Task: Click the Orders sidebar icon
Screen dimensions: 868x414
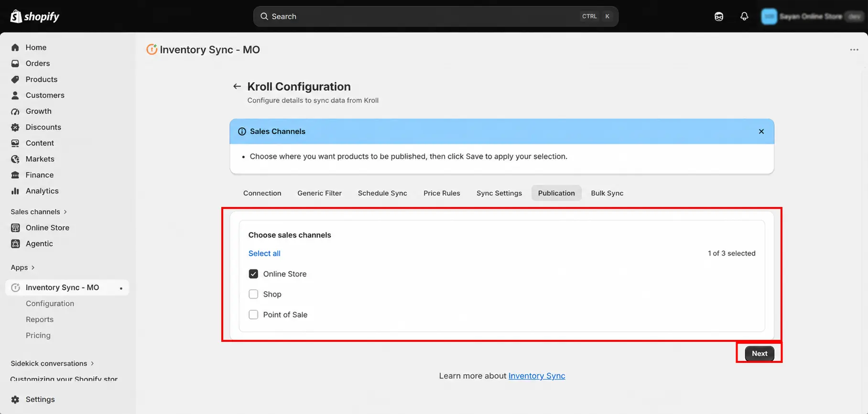Action: (x=15, y=64)
